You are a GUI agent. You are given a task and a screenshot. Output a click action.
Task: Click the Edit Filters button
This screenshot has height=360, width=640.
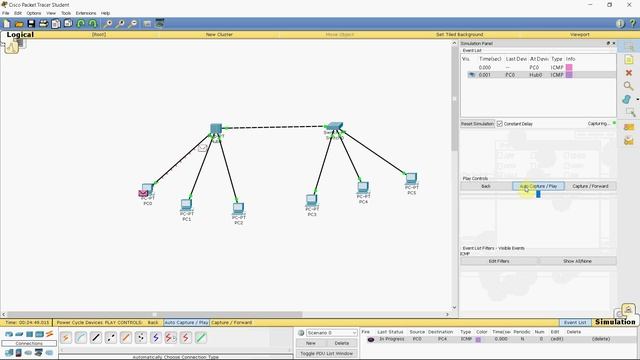[499, 261]
